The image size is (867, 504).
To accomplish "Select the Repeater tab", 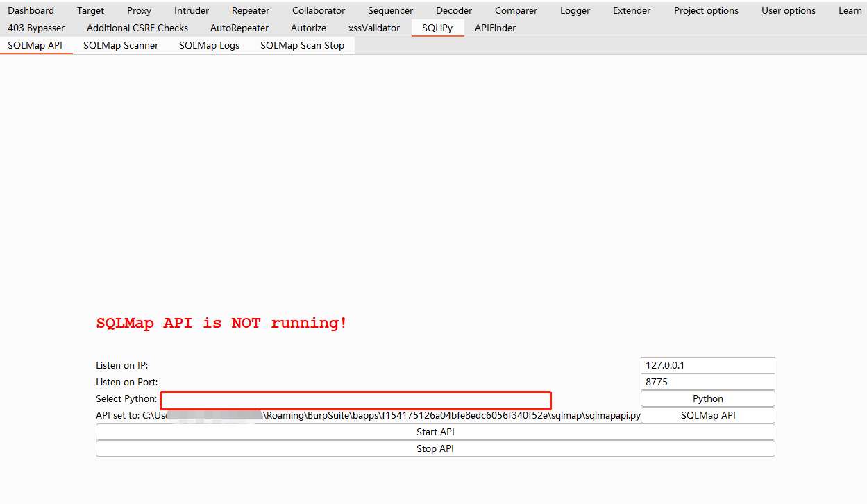I will [x=251, y=10].
